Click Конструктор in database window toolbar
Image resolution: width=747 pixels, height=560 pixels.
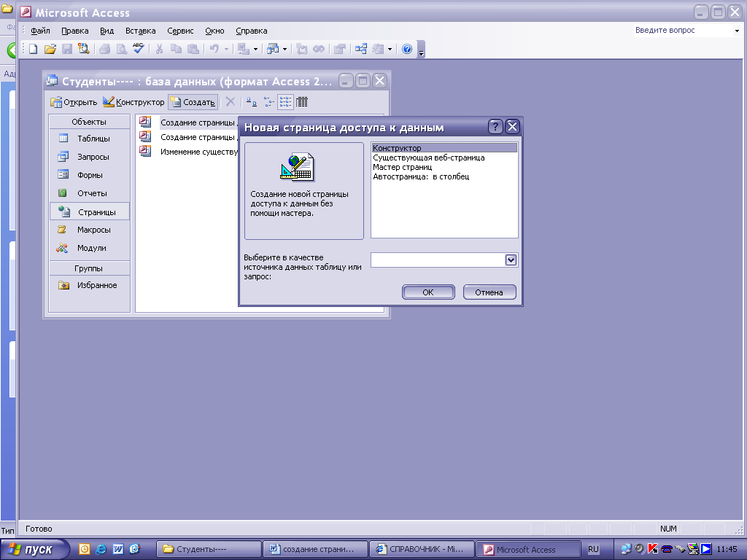tap(134, 102)
